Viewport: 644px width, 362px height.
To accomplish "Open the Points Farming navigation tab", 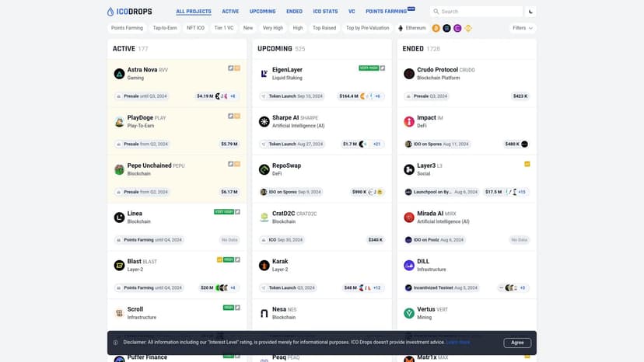I will pos(387,12).
